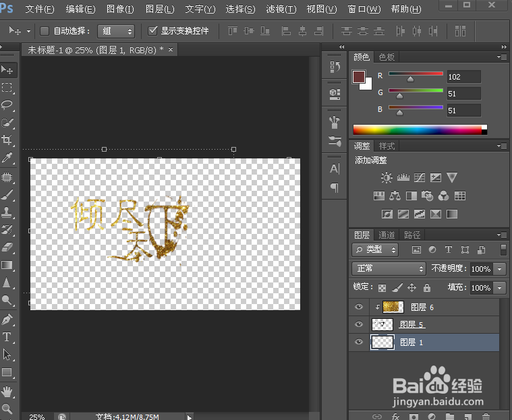The image size is (512, 420).
Task: Open blend mode 正常 dropdown
Action: click(x=389, y=268)
